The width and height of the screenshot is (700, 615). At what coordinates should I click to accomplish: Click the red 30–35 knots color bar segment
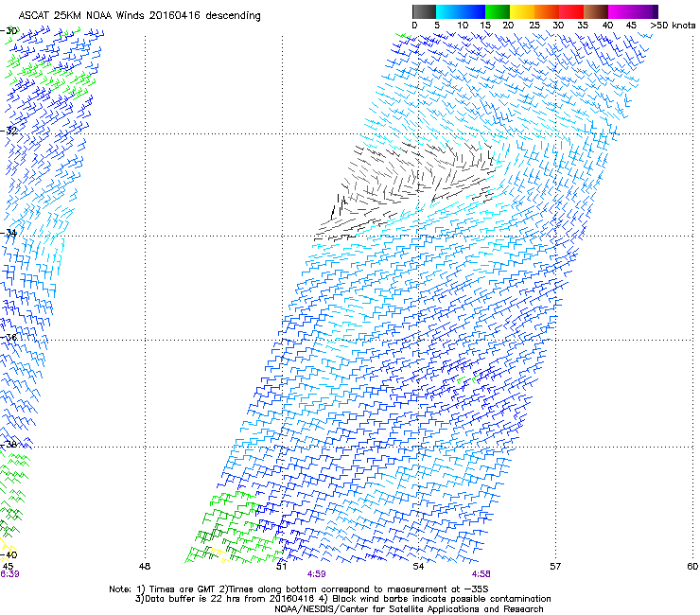[571, 11]
